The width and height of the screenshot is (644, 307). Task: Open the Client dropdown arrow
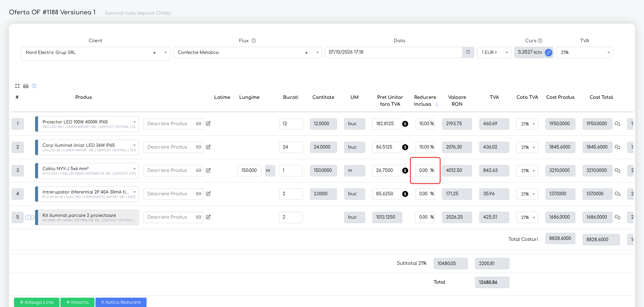pos(165,53)
